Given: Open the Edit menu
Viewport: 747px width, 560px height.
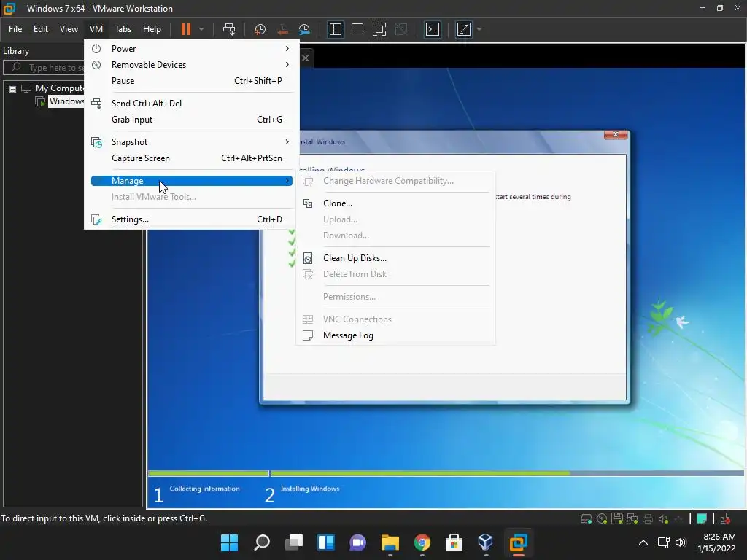Looking at the screenshot, I should pos(41,29).
